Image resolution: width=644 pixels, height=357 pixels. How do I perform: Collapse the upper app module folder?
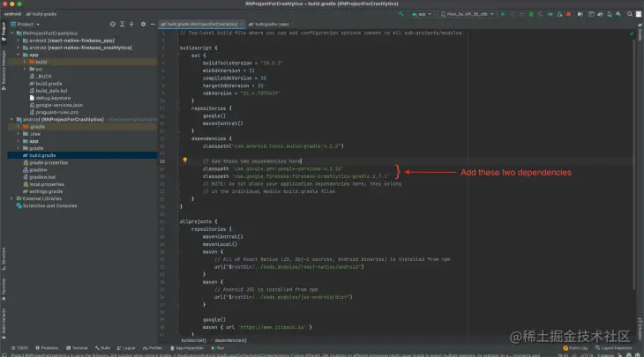coord(18,55)
